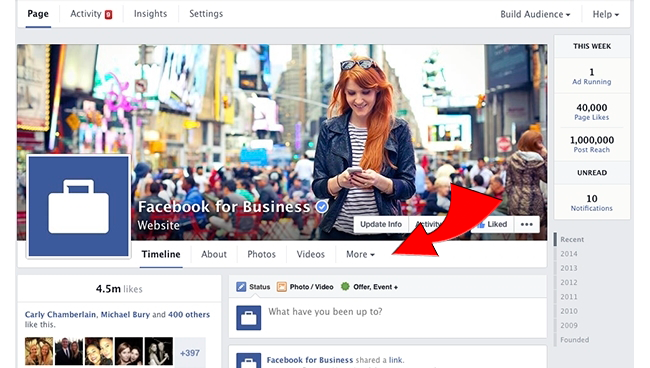650x368 pixels.
Task: Select the Status pencil icon
Action: click(x=241, y=287)
